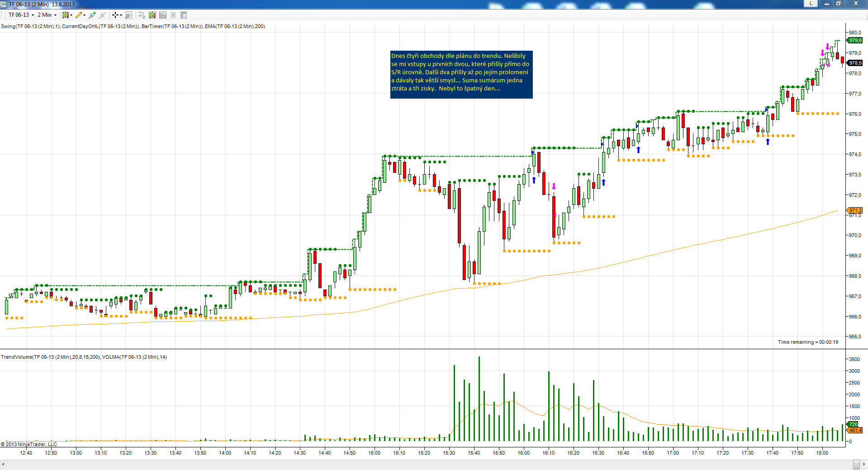This screenshot has width=868, height=470.
Task: Click the 3500 volume axis label
Action: pyautogui.click(x=854, y=359)
